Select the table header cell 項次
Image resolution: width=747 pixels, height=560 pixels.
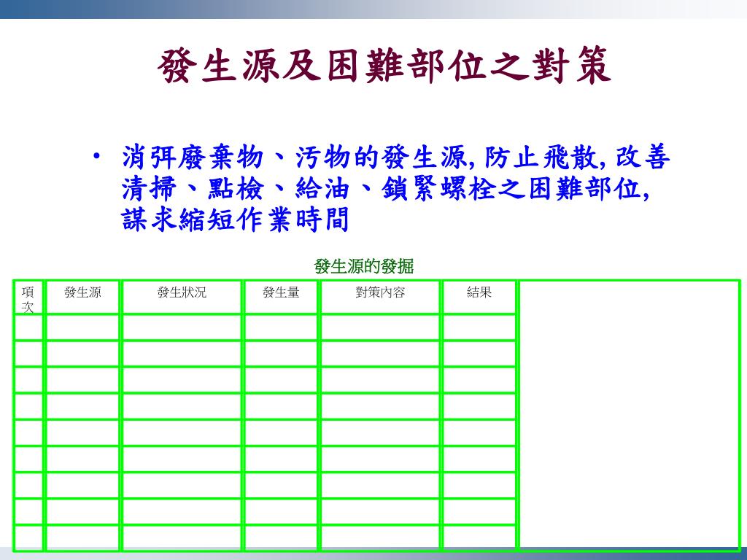28,297
